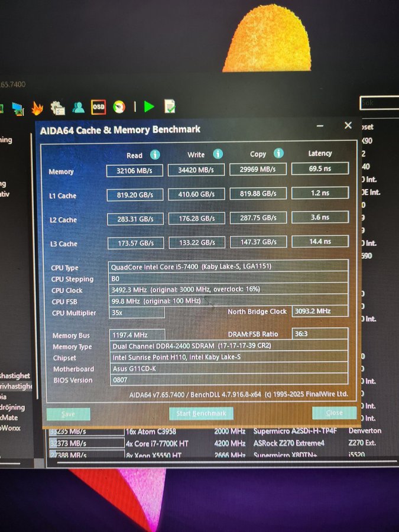The image size is (399, 532).
Task: Open the OSD panel icon
Action: [x=98, y=107]
